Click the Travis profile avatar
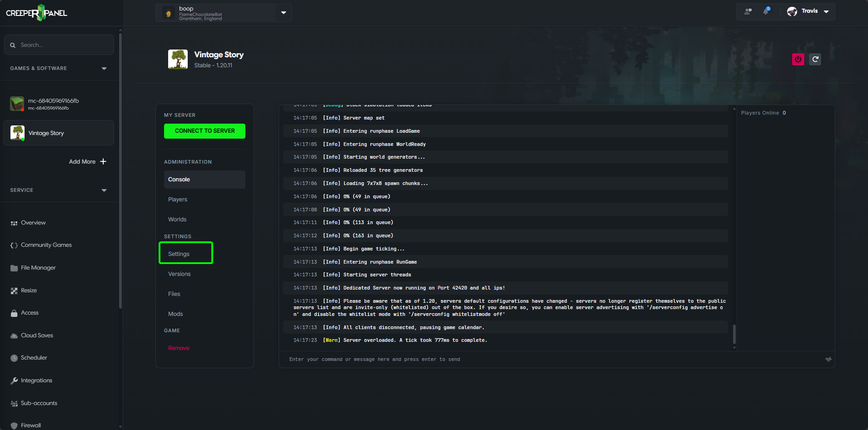The width and height of the screenshot is (868, 430). (x=792, y=11)
